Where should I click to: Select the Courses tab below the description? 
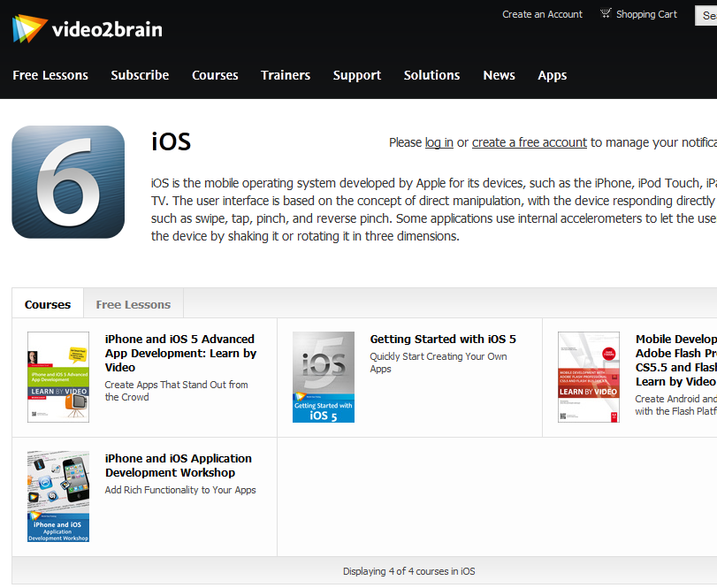[48, 304]
